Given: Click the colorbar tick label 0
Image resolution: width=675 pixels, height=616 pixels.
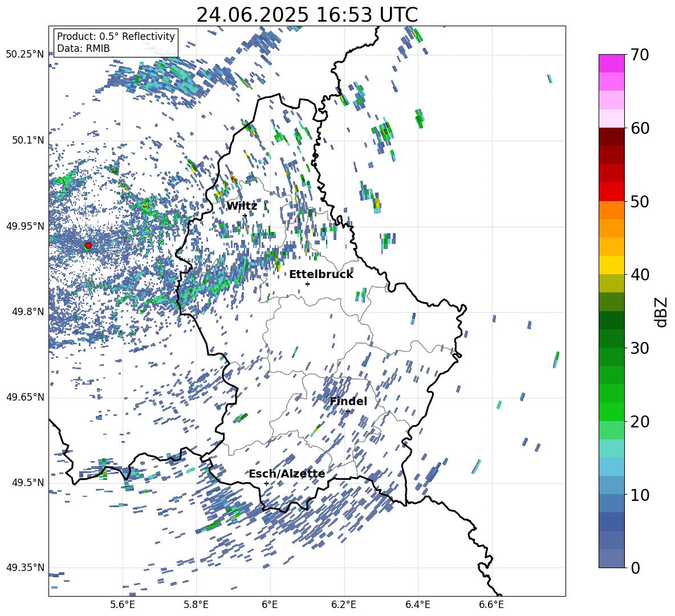Looking at the screenshot, I should 635,568.
